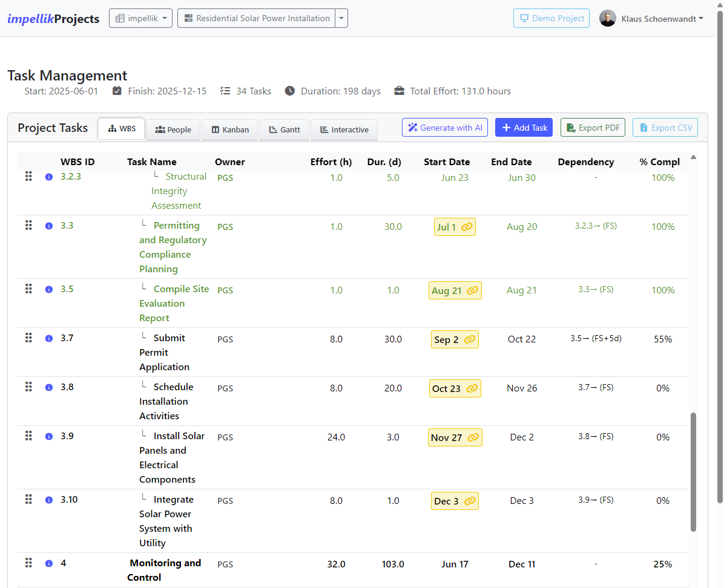
Task: Click the link icon in Jul 1 start date
Action: (467, 227)
